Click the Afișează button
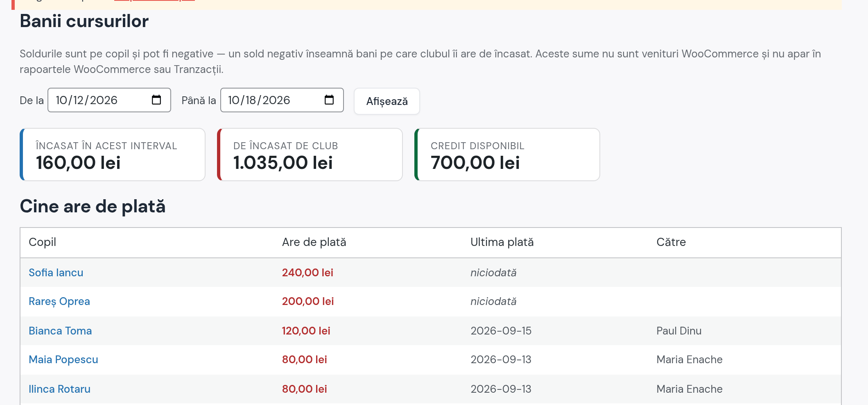This screenshot has height=405, width=868. pos(387,101)
